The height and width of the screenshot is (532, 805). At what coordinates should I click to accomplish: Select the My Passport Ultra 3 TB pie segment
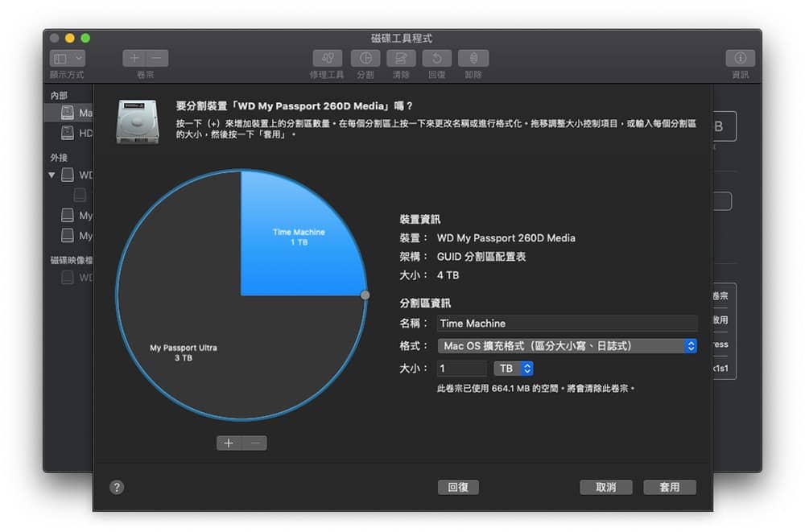184,353
